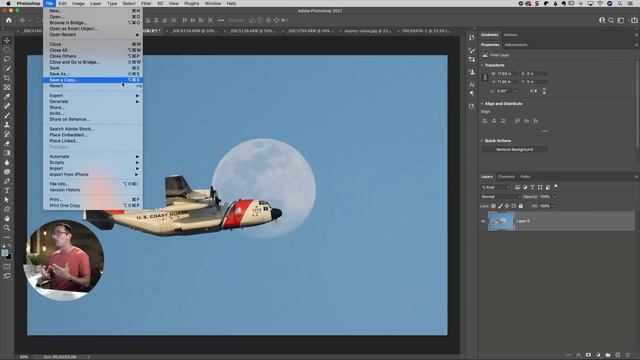
Task: Align left edges icon in Properties
Action: 485,121
